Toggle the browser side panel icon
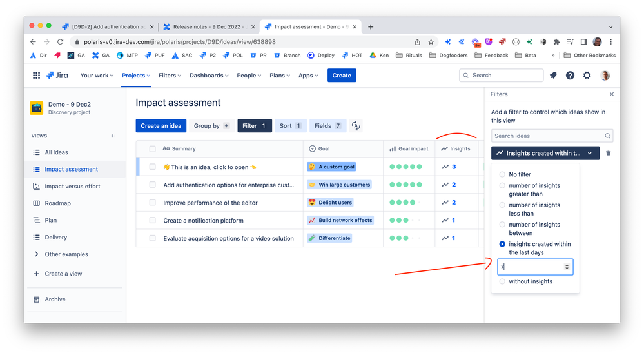 (x=583, y=41)
